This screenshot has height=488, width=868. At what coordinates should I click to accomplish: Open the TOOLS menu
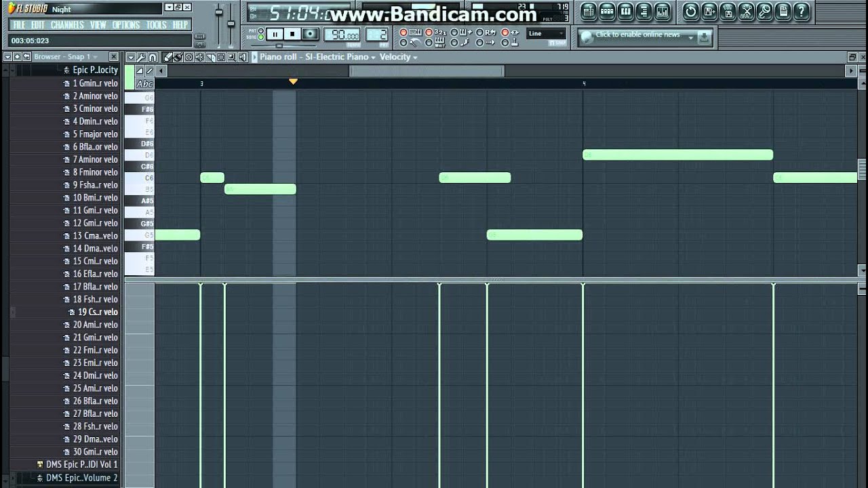pos(156,25)
